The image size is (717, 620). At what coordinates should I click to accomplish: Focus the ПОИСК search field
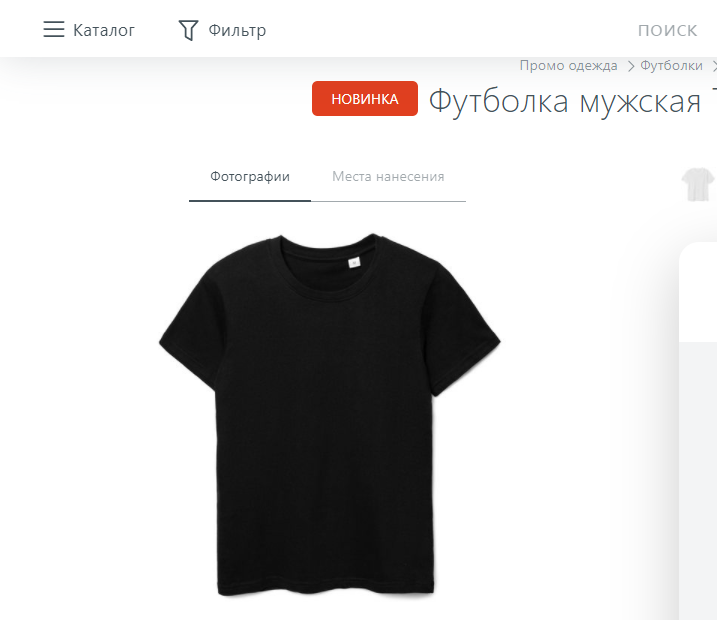pyautogui.click(x=667, y=31)
